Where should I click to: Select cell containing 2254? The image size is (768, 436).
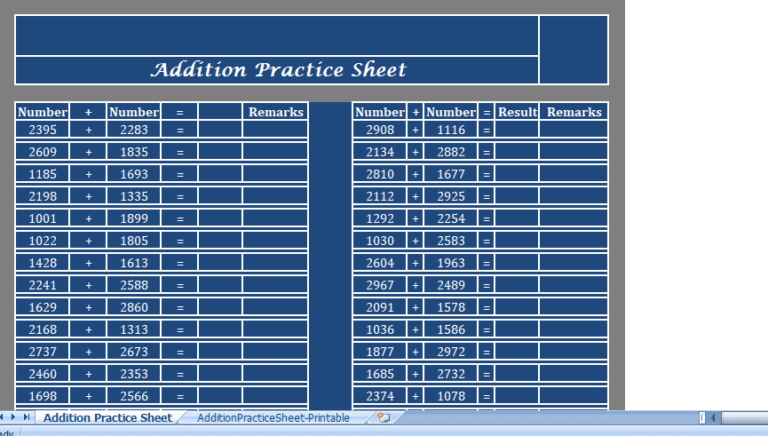point(451,218)
